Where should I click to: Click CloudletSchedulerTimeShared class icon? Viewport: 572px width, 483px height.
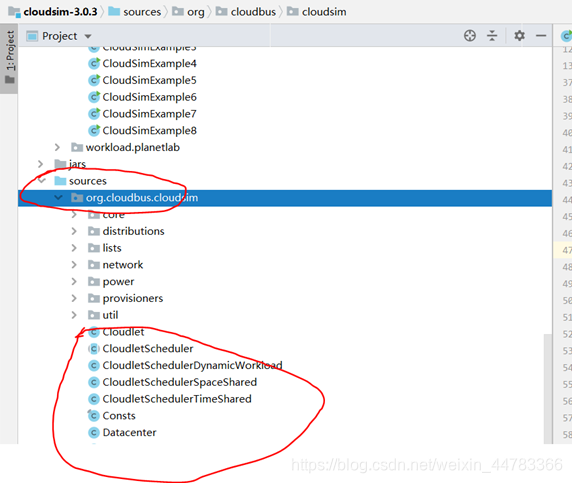[x=94, y=399]
